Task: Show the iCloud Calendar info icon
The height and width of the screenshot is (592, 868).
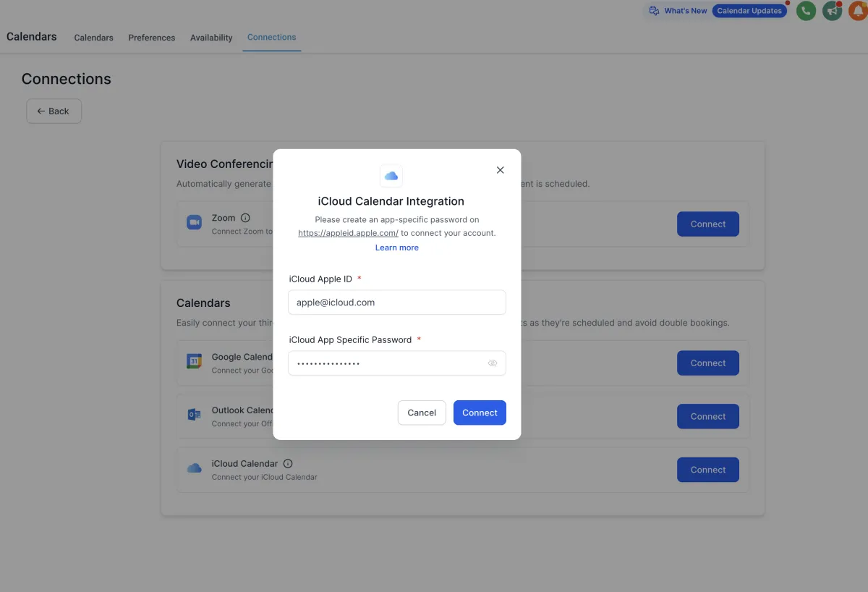Action: pyautogui.click(x=288, y=463)
